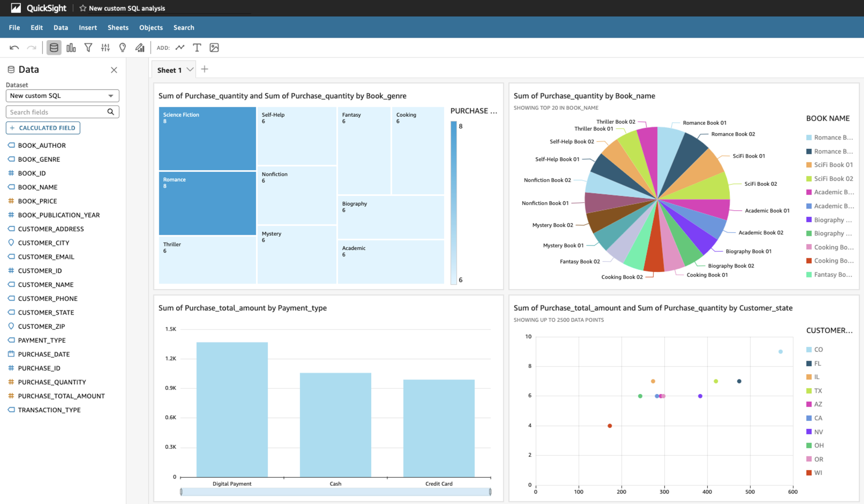Close the Data panel with the X

tap(114, 70)
